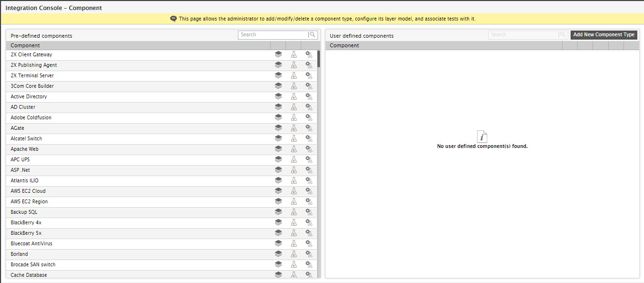The width and height of the screenshot is (644, 283).
Task: Open layers icon for BlackBerry 5x
Action: coord(278,233)
